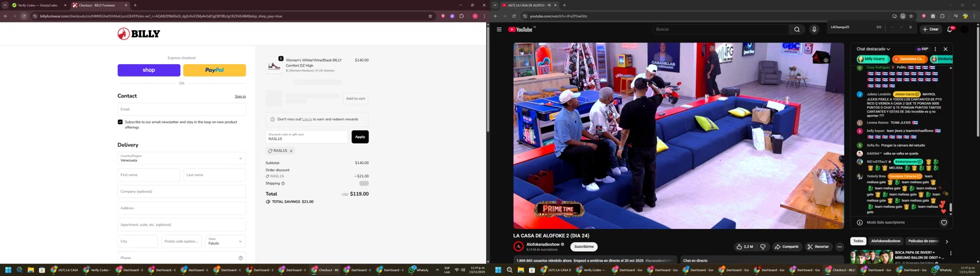Click the Add to cart button
980x276 pixels.
tap(355, 99)
